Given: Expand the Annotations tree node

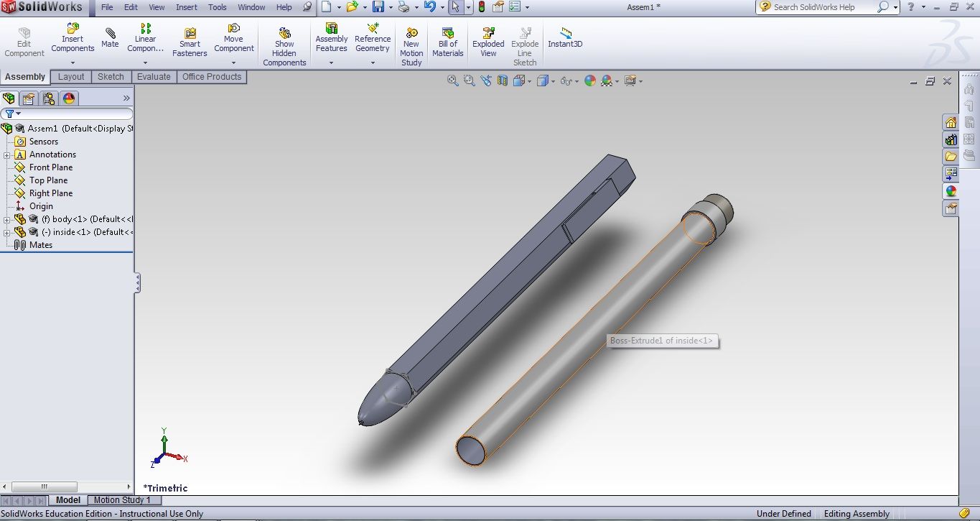Looking at the screenshot, I should [6, 154].
